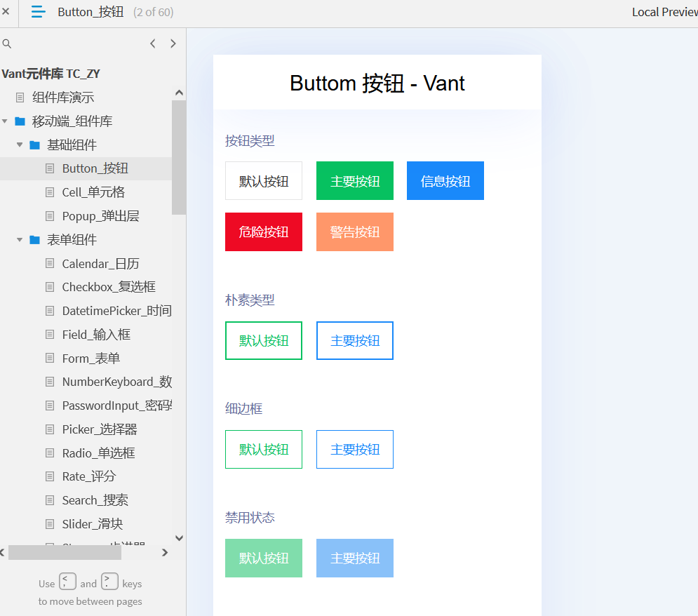Open the Cell_单元格 page
The height and width of the screenshot is (616, 698).
click(93, 192)
